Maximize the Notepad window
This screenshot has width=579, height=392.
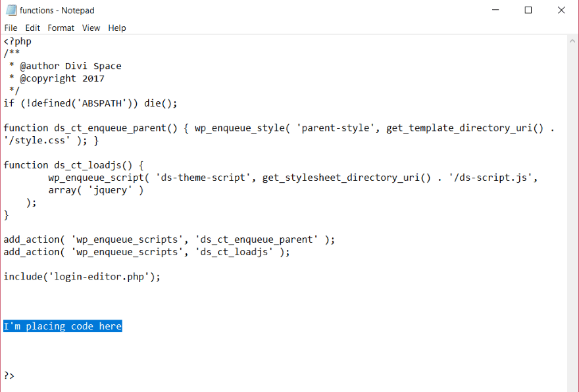(528, 11)
